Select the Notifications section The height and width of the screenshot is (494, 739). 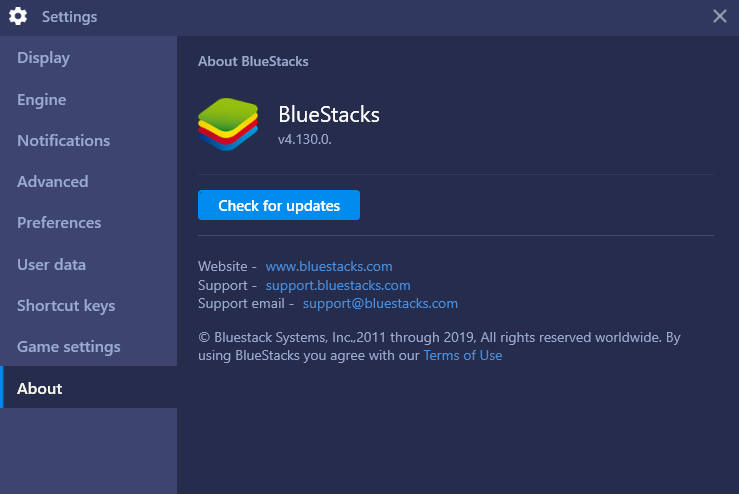pyautogui.click(x=89, y=140)
